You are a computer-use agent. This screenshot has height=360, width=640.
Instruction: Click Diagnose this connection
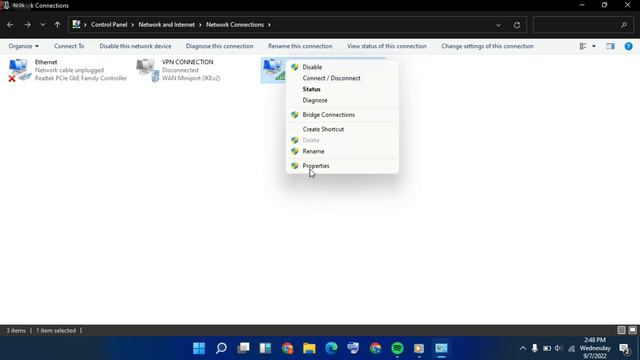(220, 46)
